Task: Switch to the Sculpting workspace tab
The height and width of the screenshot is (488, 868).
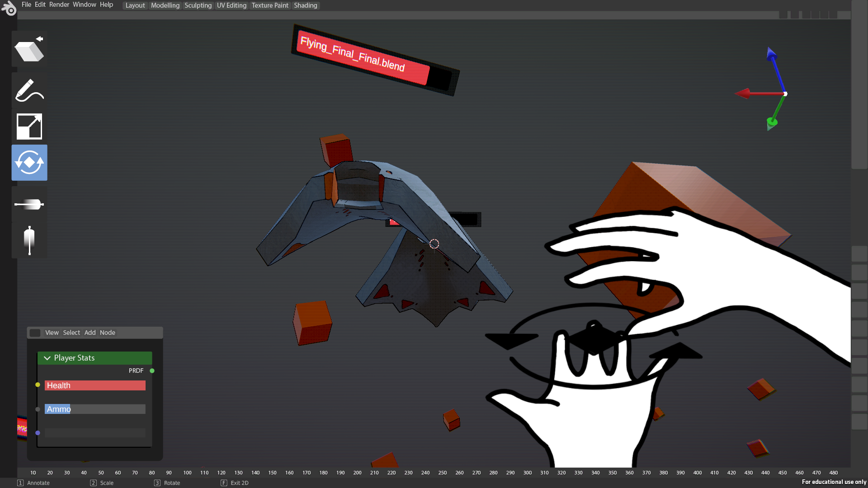Action: pos(198,5)
